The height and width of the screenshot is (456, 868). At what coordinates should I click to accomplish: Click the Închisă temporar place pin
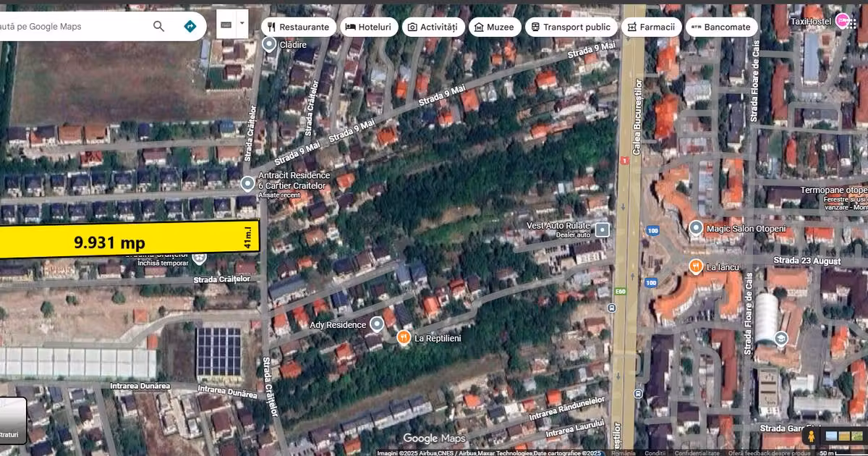[x=200, y=258]
